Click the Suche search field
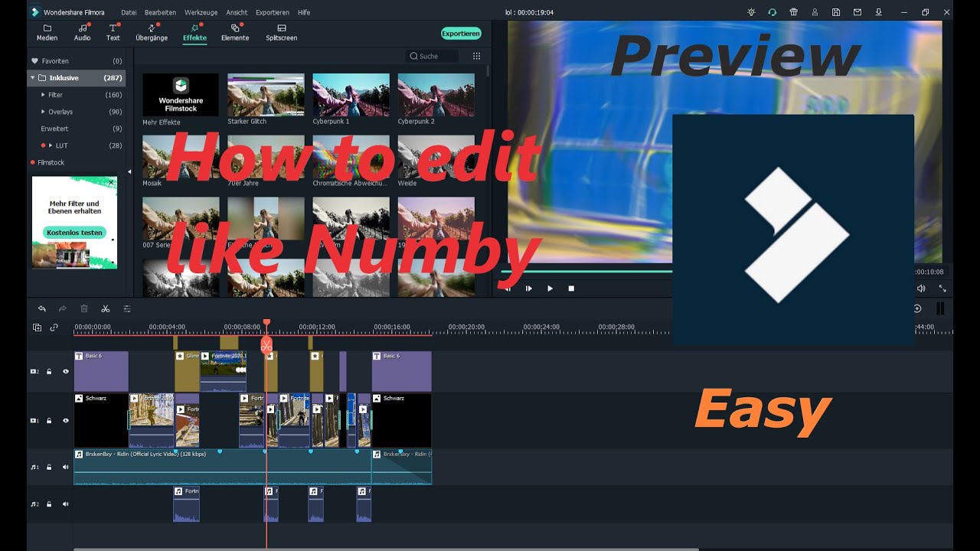 pos(433,56)
